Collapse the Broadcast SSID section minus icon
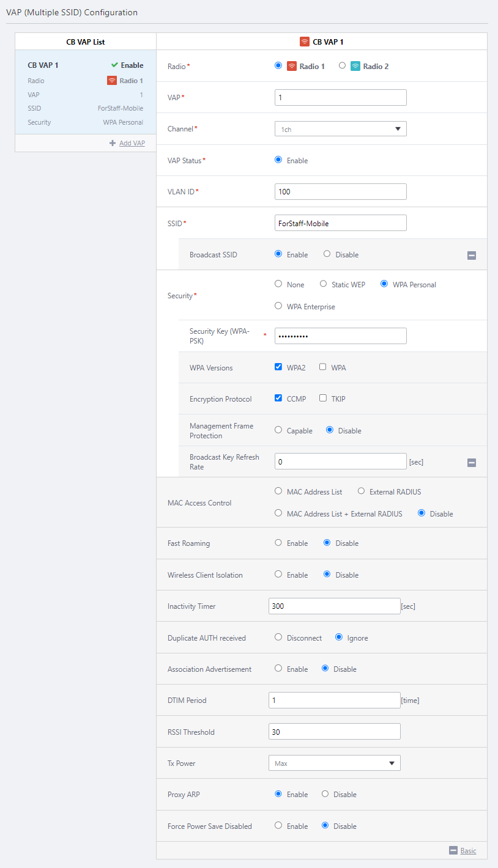 click(x=472, y=256)
